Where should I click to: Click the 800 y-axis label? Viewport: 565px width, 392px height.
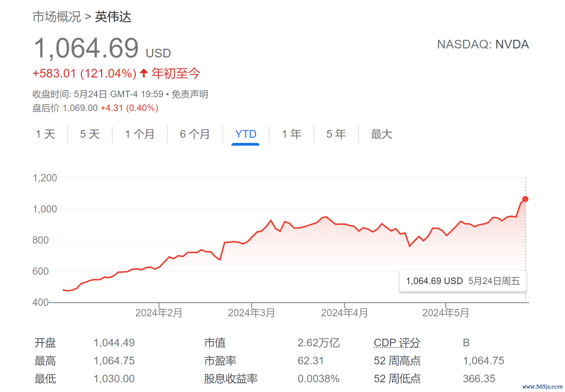point(41,240)
